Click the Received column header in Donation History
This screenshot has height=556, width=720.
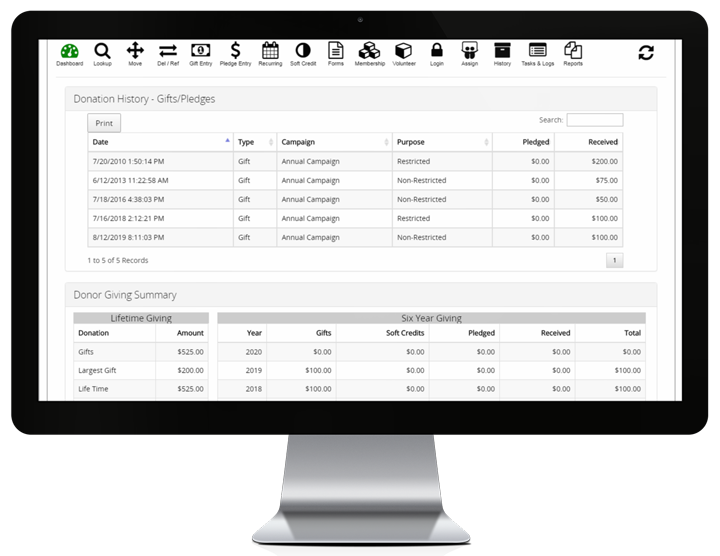(589, 142)
